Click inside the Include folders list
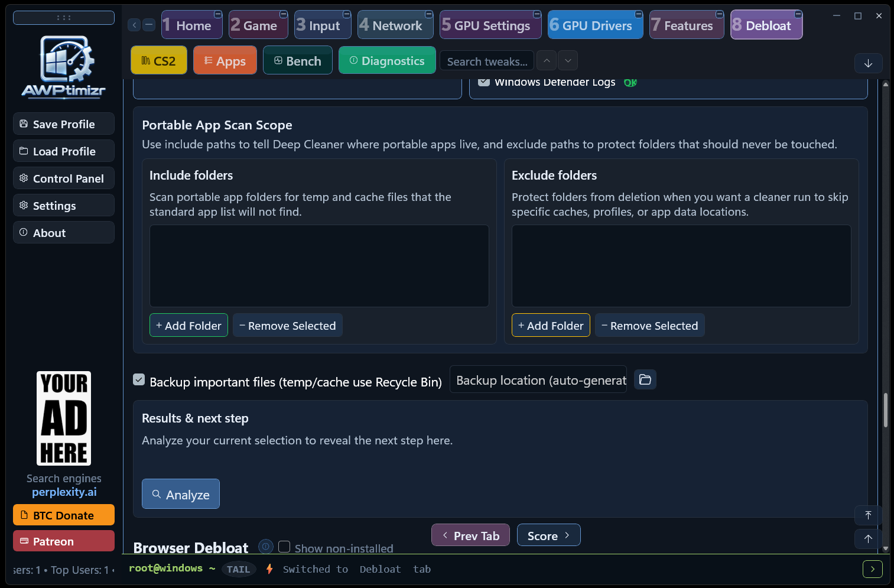This screenshot has height=588, width=894. (319, 266)
